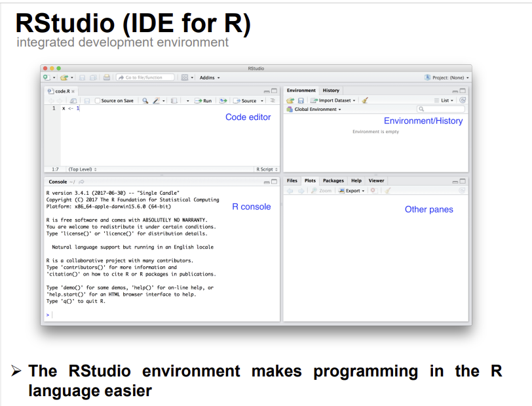Click the main toolbar Save icon
The image size is (532, 406).
click(82, 77)
